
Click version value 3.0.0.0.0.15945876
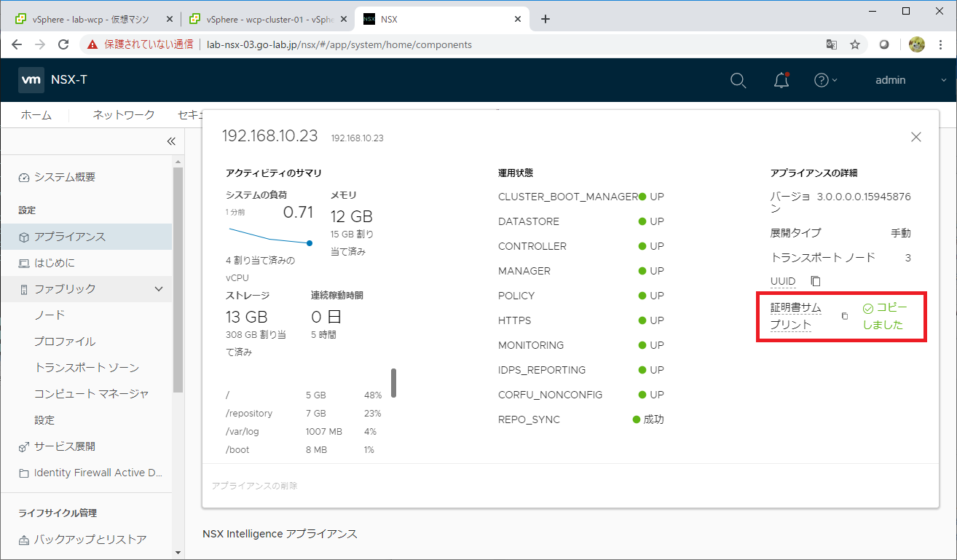[864, 197]
